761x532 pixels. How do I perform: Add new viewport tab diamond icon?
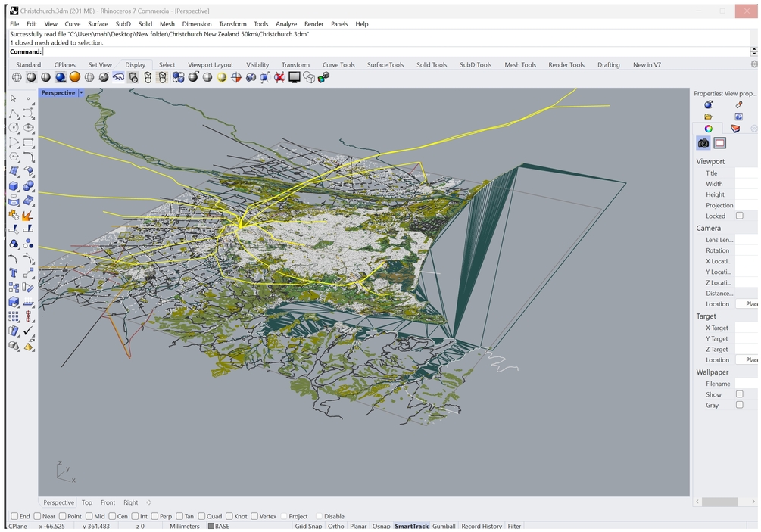(x=149, y=502)
